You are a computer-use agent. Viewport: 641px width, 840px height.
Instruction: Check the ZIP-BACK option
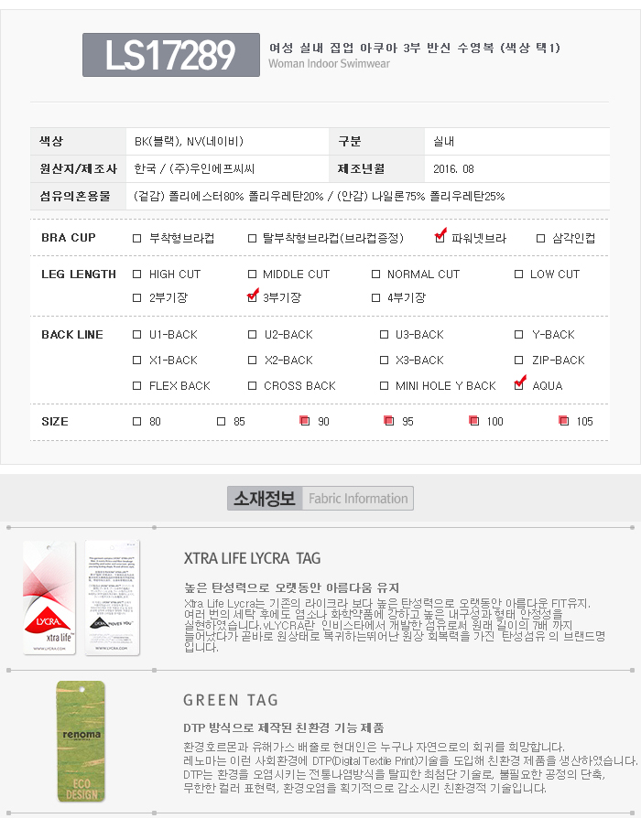pyautogui.click(x=520, y=361)
